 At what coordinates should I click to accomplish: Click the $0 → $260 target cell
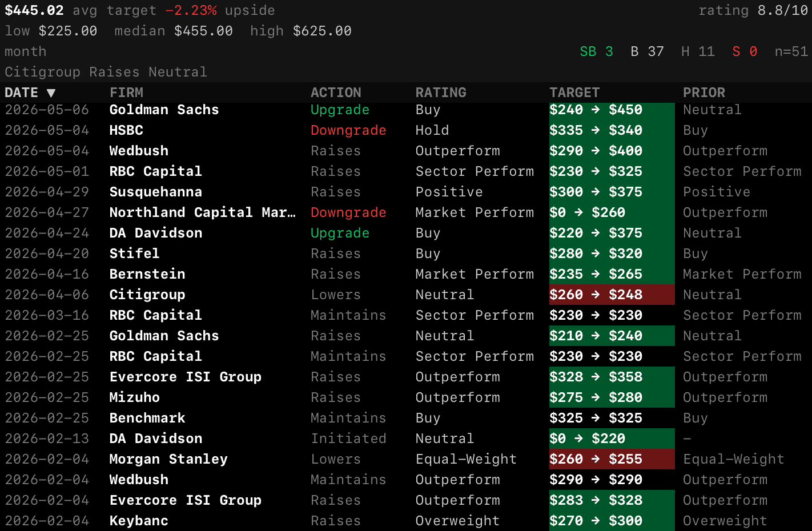point(612,212)
